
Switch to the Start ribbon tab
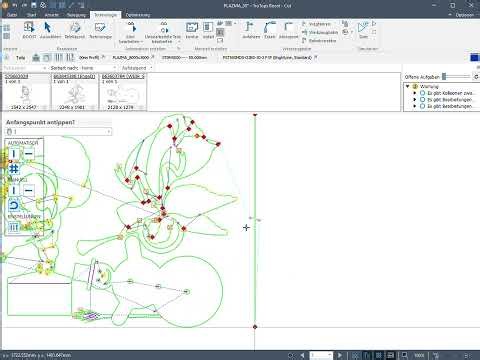(32, 15)
